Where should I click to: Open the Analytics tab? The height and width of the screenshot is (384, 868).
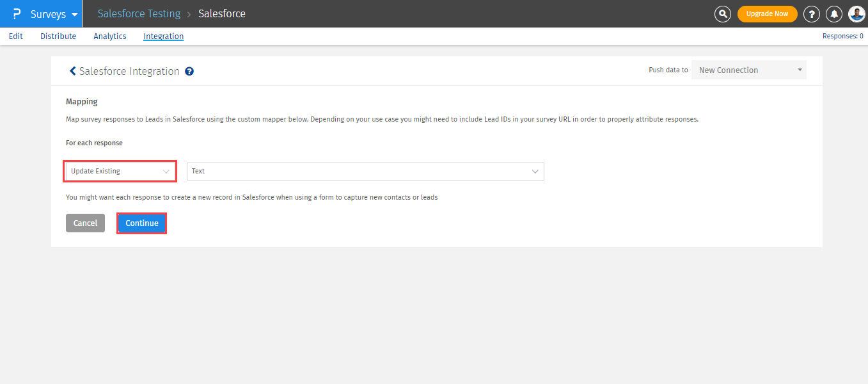click(109, 36)
